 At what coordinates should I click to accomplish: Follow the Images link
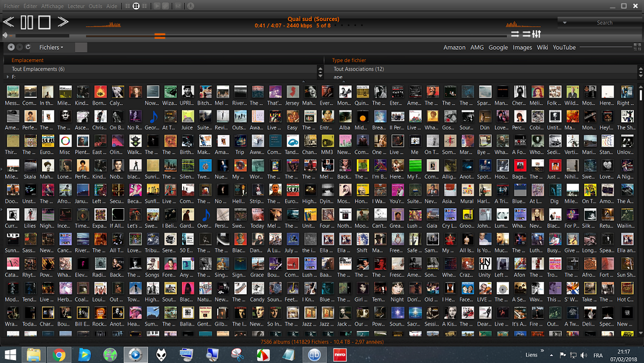click(x=522, y=47)
